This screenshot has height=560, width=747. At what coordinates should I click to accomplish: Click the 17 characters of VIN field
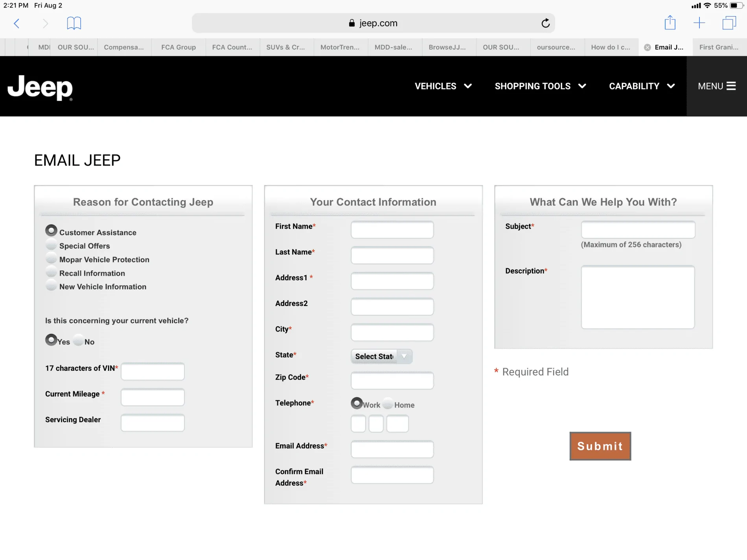pos(153,372)
